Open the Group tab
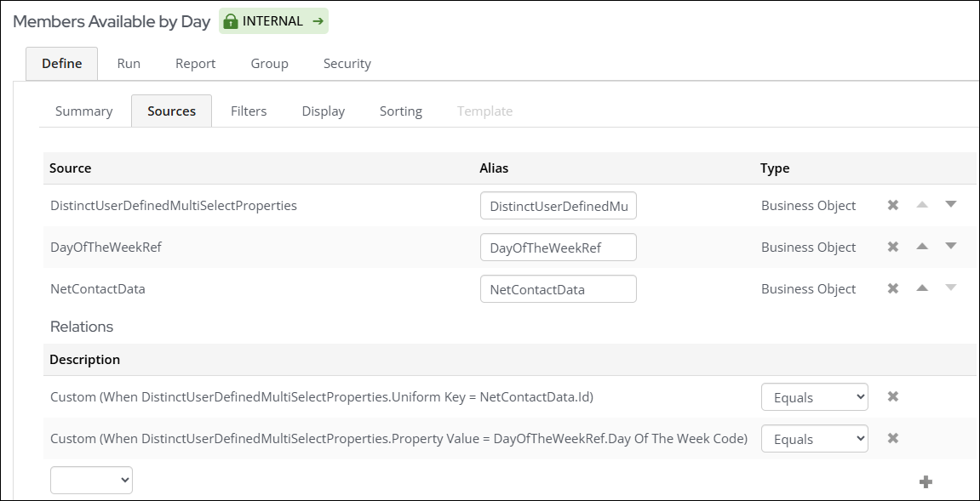The height and width of the screenshot is (501, 980). click(x=269, y=64)
